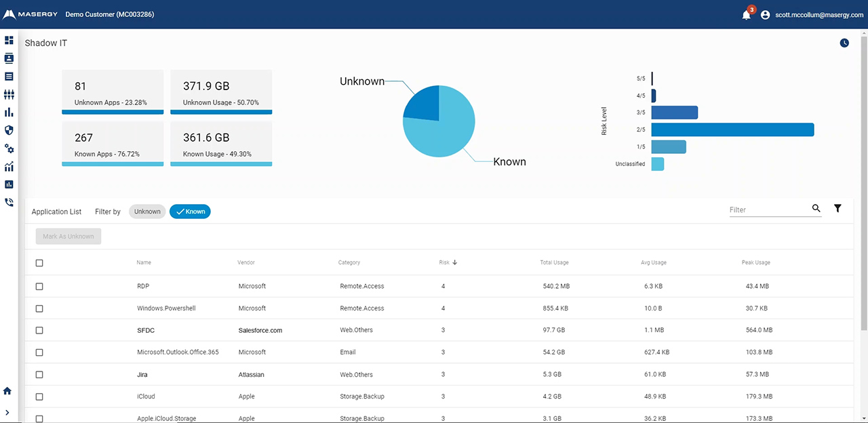The width and height of the screenshot is (868, 423).
Task: Select the trending performance icon in sidebar
Action: [9, 167]
